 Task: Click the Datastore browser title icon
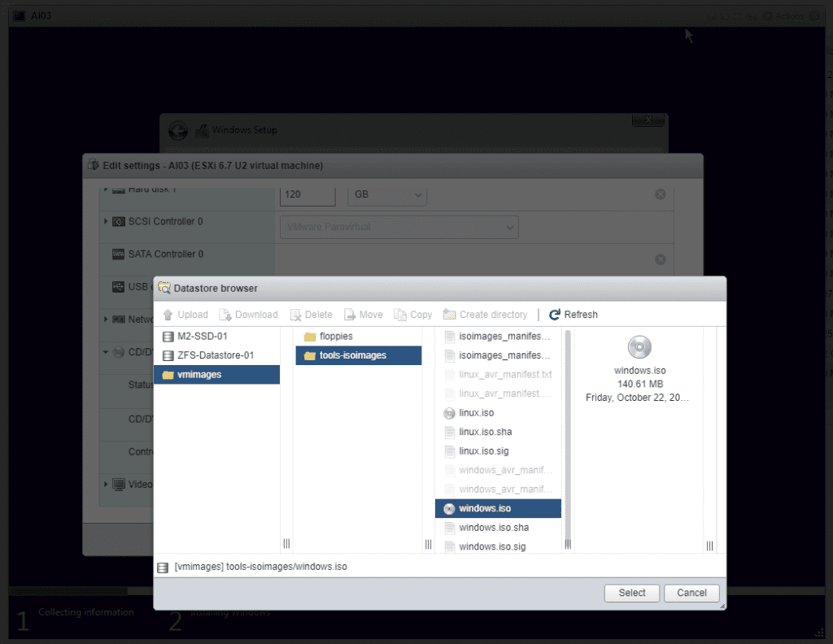(164, 288)
